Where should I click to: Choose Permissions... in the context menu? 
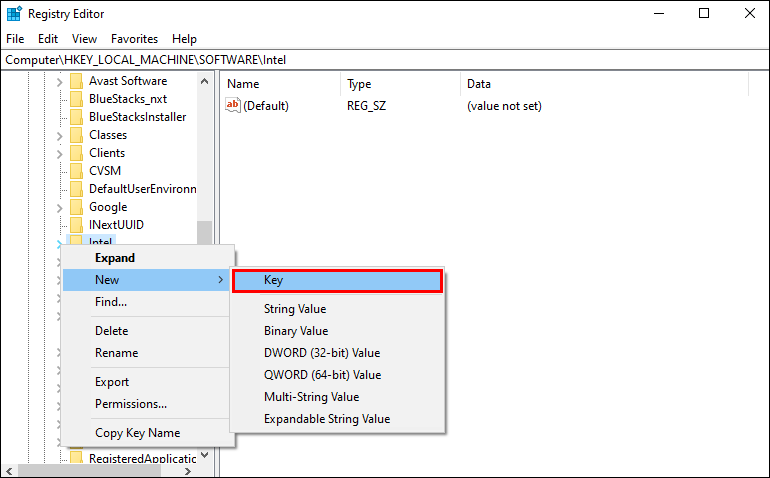[131, 404]
